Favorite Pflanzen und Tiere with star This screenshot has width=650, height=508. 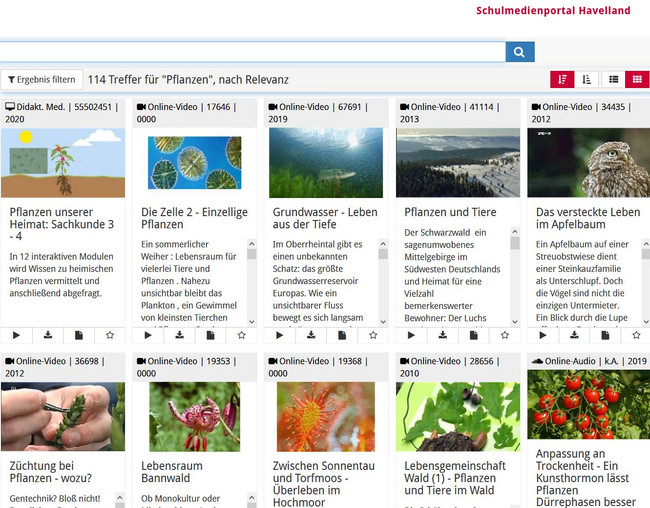pos(504,336)
